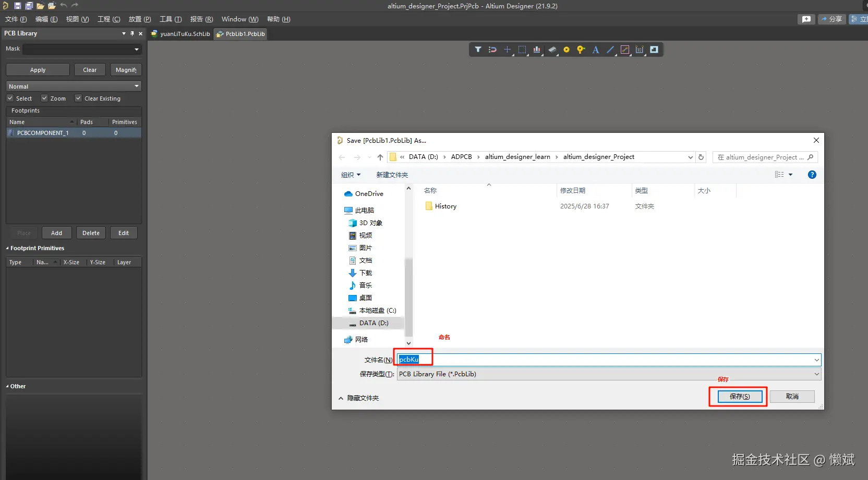868x480 pixels.
Task: Select the place fill region tool
Action: [x=654, y=50]
